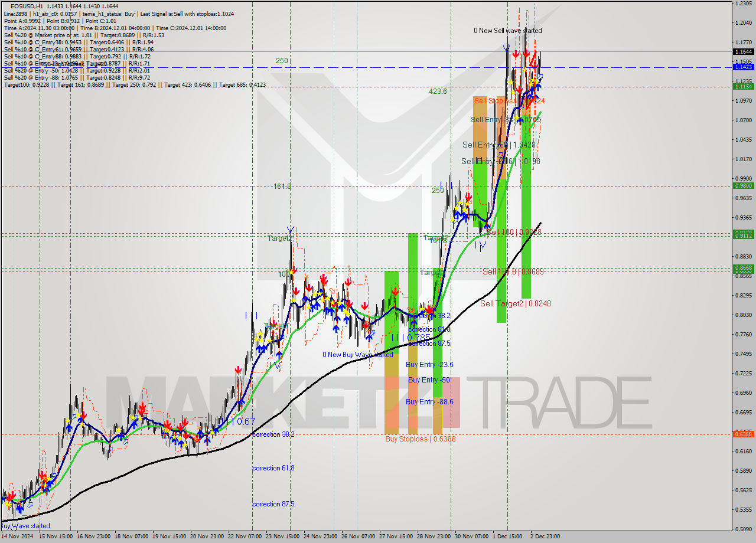Click the green 0.8668 price tag

tap(743, 268)
